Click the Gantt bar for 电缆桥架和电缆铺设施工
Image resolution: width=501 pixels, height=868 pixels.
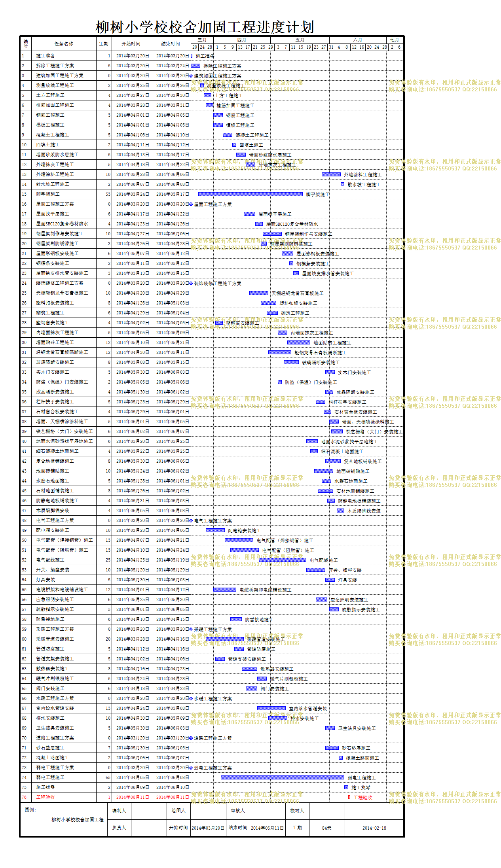[x=225, y=590]
